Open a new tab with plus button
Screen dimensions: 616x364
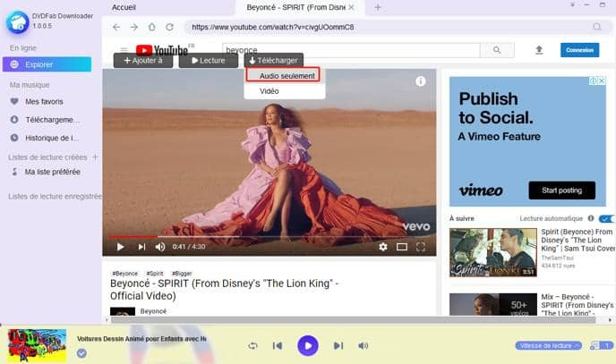point(378,7)
